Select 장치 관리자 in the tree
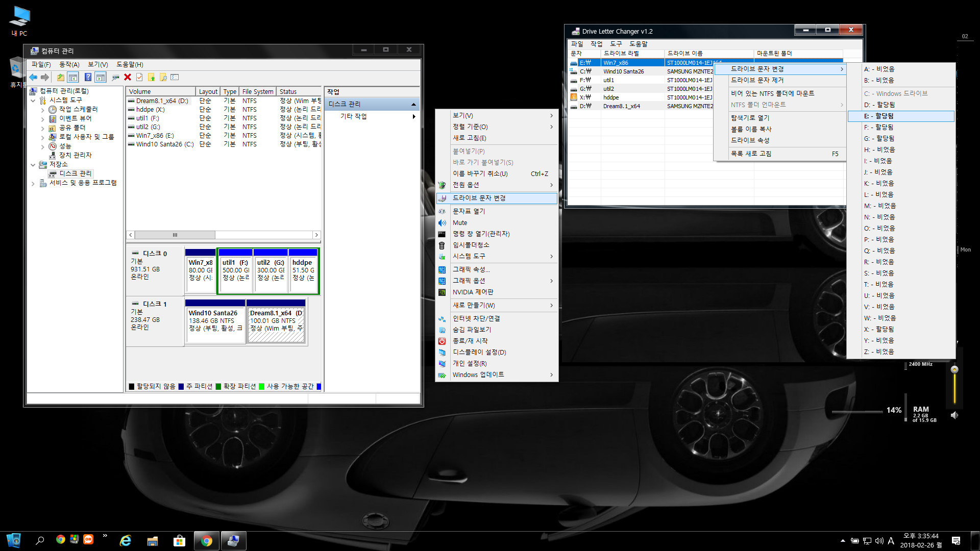The width and height of the screenshot is (980, 551). (75, 155)
